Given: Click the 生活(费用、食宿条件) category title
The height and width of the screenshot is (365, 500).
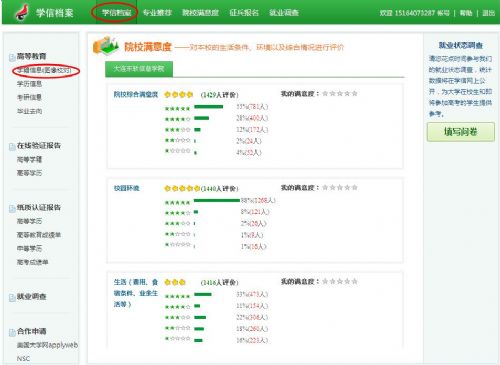Looking at the screenshot, I should [x=136, y=293].
